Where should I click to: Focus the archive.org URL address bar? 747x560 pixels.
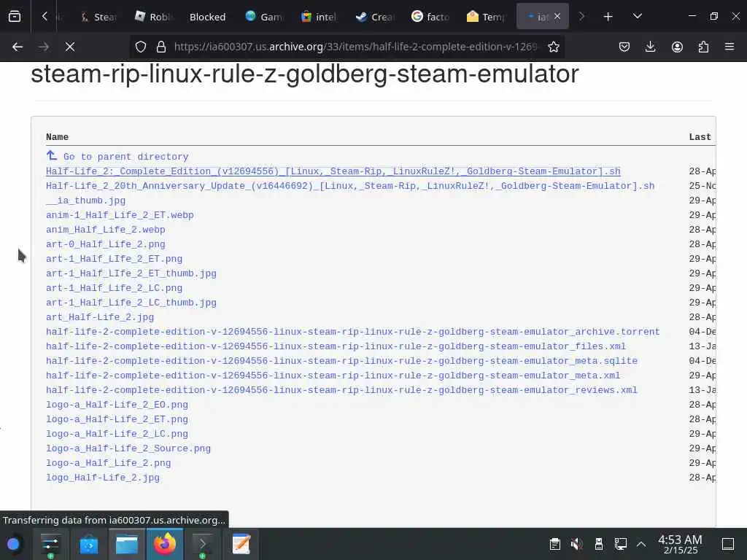pyautogui.click(x=355, y=47)
